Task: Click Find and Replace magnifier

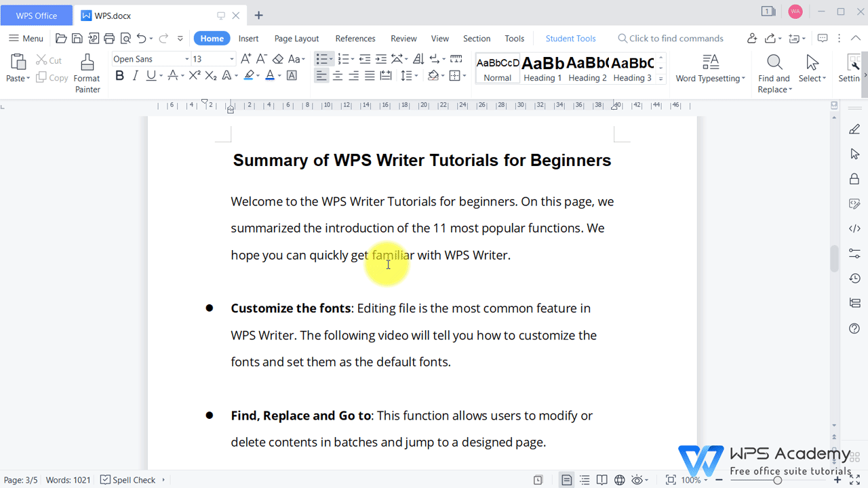Action: [x=774, y=63]
